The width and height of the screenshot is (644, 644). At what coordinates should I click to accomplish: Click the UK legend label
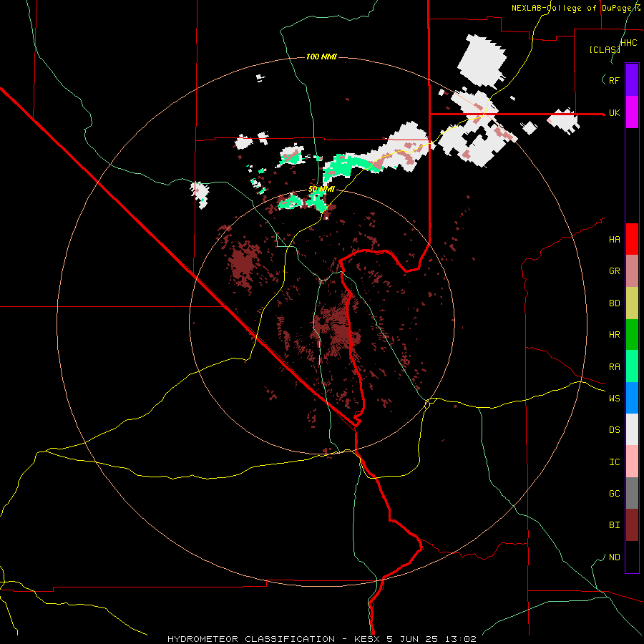coord(615,112)
